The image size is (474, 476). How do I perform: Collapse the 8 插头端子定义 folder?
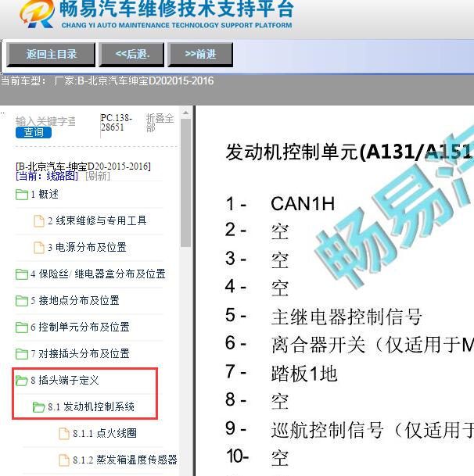pyautogui.click(x=65, y=380)
